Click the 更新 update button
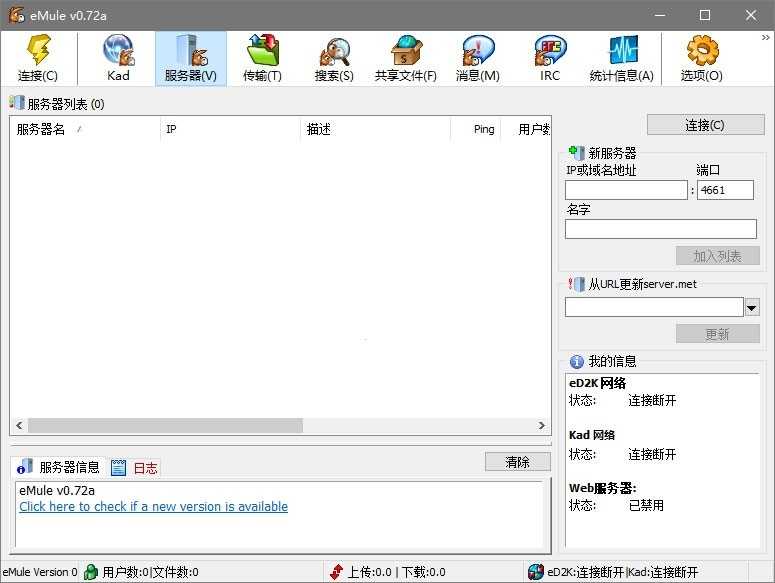 [717, 334]
